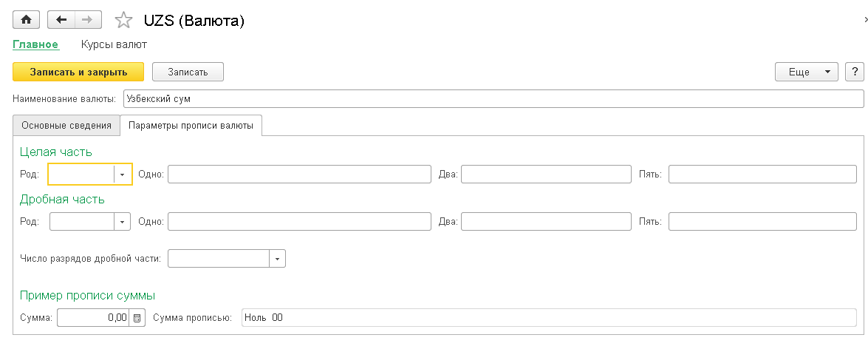The image size is (868, 349).
Task: Click the Два field under Целая часть
Action: point(546,174)
